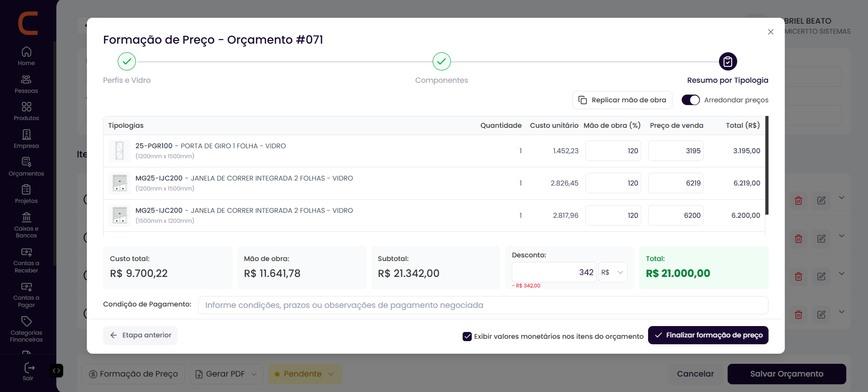Open the Pendente status dropdown
Screen dimensions: 868x392
(304, 374)
